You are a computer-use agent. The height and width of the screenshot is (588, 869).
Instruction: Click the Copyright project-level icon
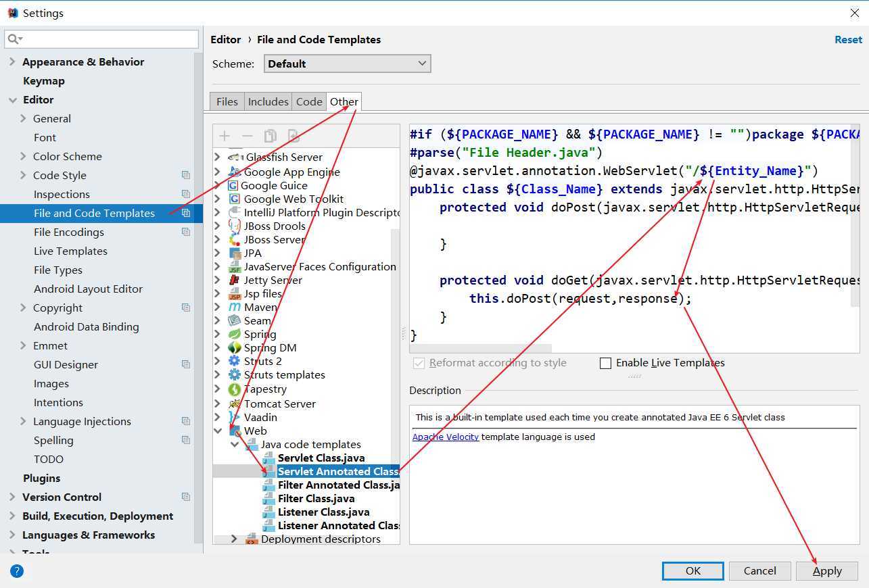pyautogui.click(x=186, y=308)
